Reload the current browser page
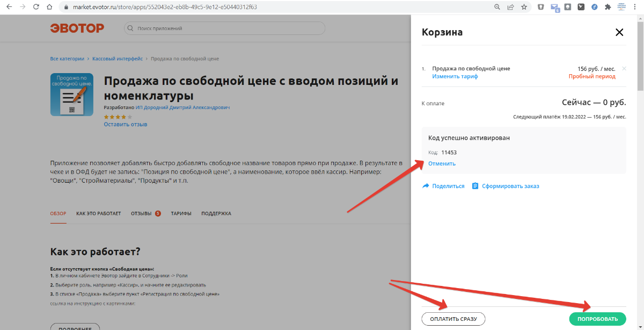This screenshot has width=644, height=330. tap(36, 8)
